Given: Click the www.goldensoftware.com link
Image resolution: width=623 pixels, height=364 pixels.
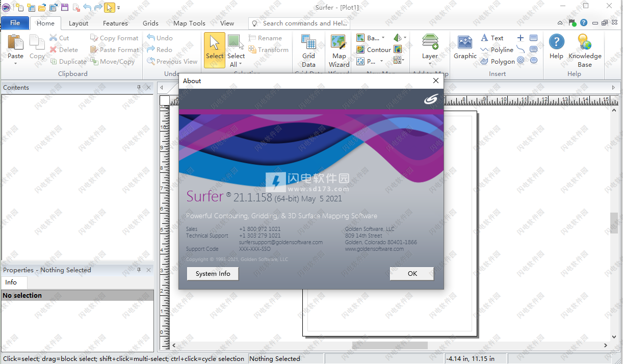Looking at the screenshot, I should 374,249.
